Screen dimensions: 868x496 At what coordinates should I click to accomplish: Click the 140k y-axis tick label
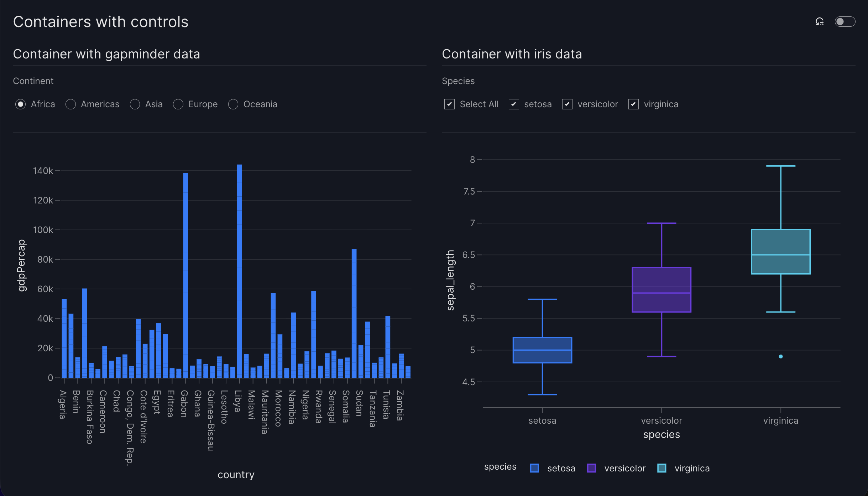(x=43, y=171)
